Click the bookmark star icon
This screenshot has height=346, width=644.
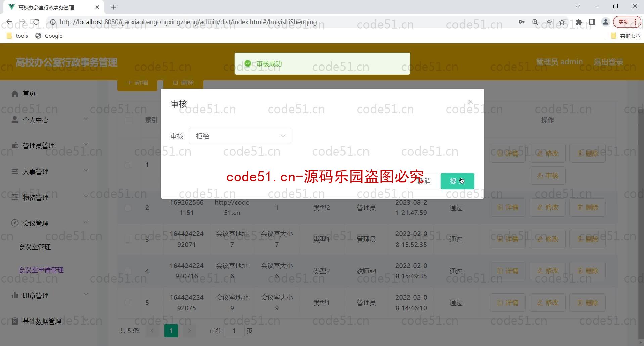[x=562, y=22]
